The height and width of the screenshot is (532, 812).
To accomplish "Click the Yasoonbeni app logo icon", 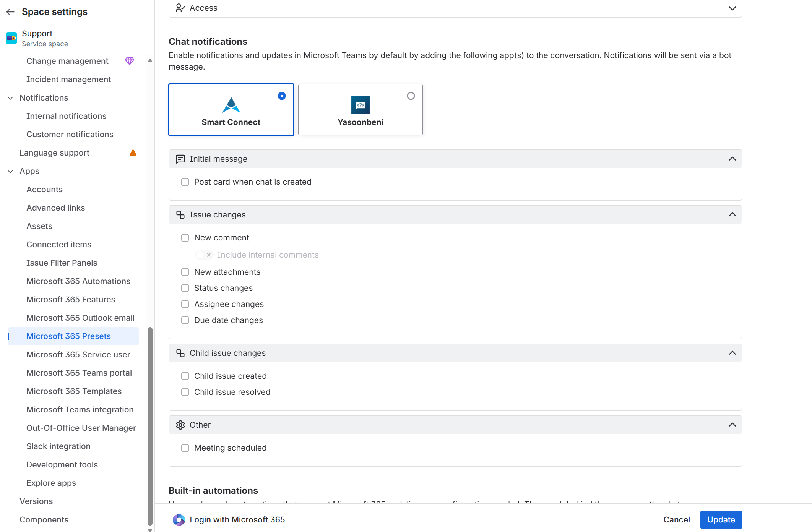I will pyautogui.click(x=360, y=105).
